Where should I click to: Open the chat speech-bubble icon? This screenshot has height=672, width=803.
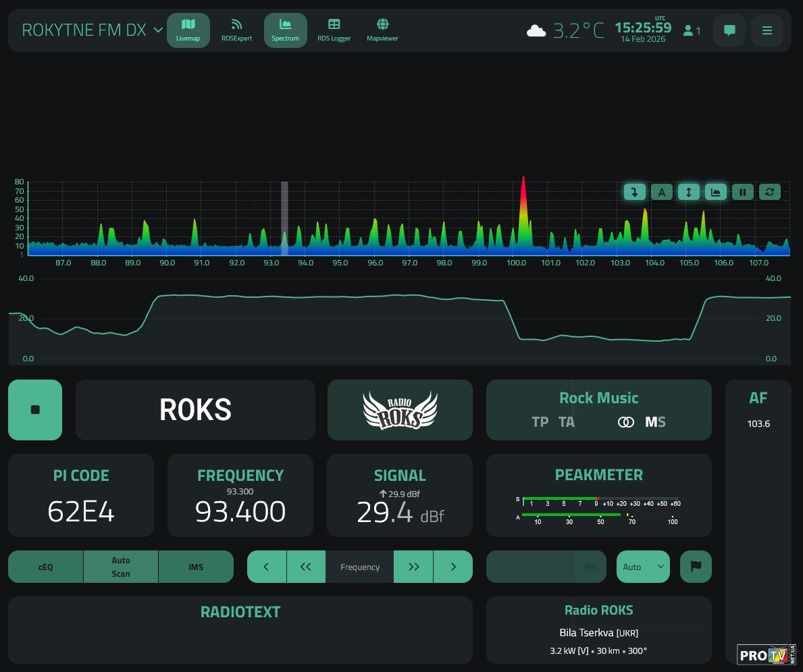(x=729, y=30)
